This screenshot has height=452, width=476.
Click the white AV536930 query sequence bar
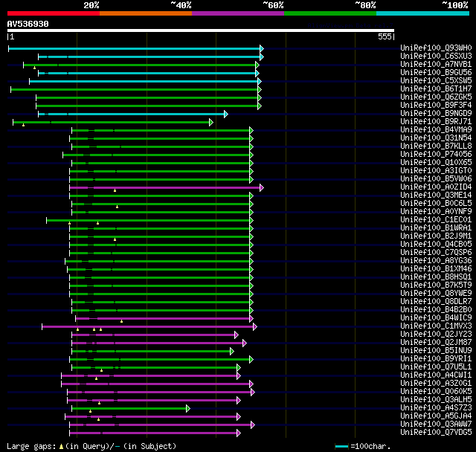(201, 30)
